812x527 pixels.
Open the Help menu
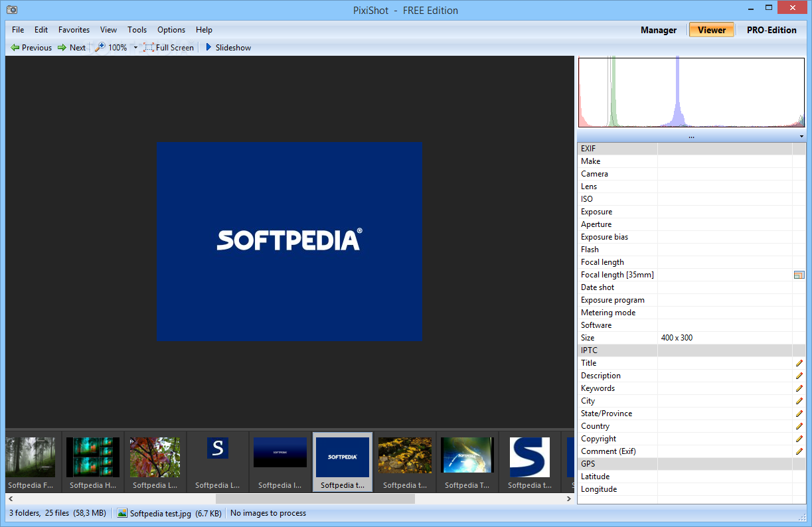pyautogui.click(x=204, y=30)
